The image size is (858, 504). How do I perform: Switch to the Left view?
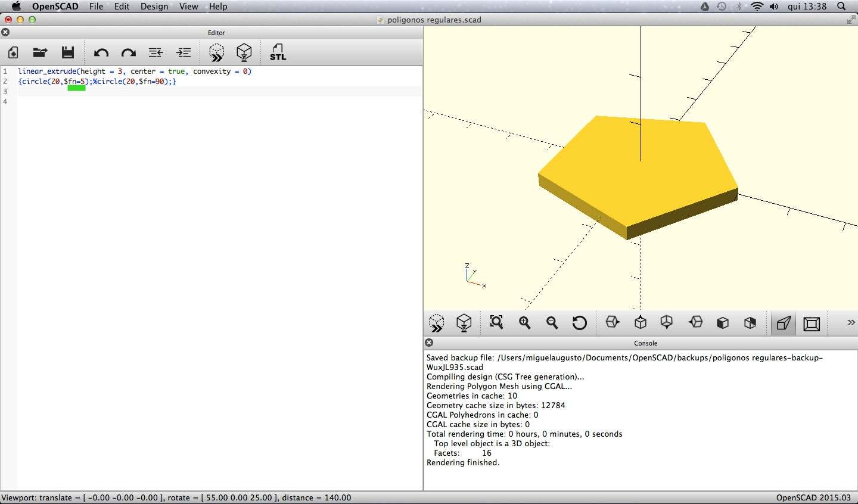[695, 322]
